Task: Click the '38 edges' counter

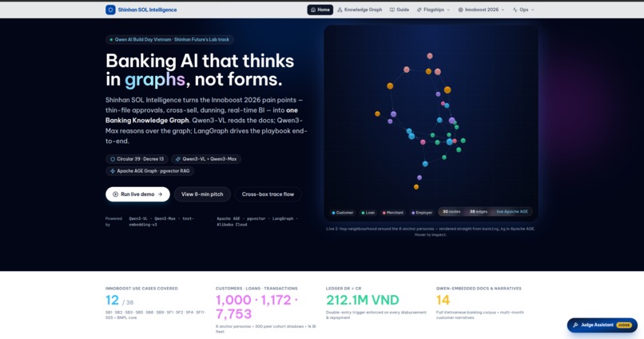Action: tap(479, 212)
